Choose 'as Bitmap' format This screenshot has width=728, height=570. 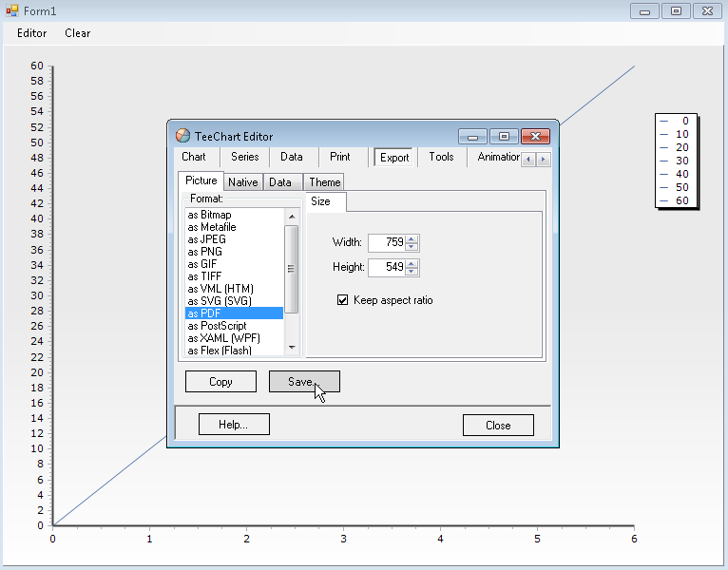click(x=234, y=215)
